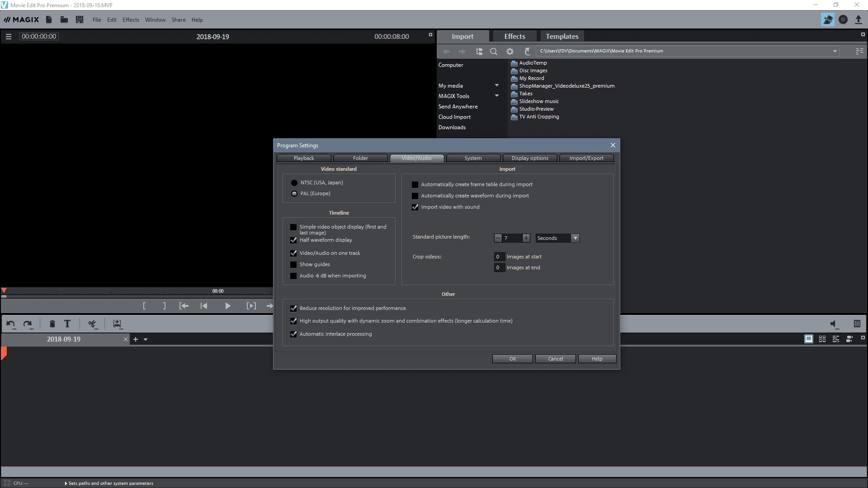Open the Display options tab
The width and height of the screenshot is (868, 488).
coord(530,158)
